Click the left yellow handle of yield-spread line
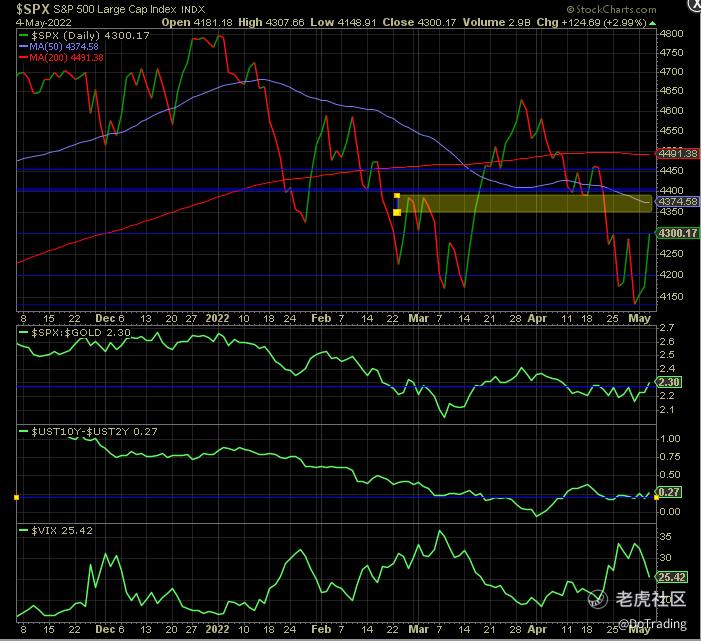Screen dimensions: 701x641 click(x=17, y=498)
